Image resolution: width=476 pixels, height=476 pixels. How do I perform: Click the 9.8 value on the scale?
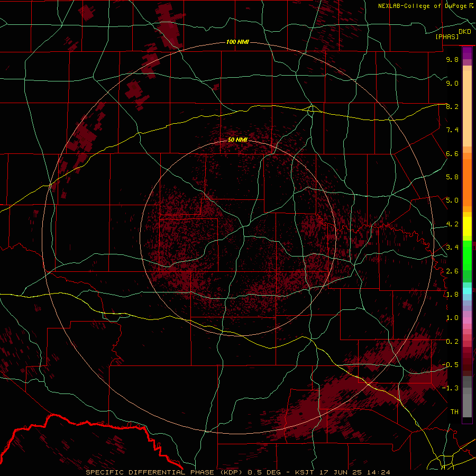(452, 59)
